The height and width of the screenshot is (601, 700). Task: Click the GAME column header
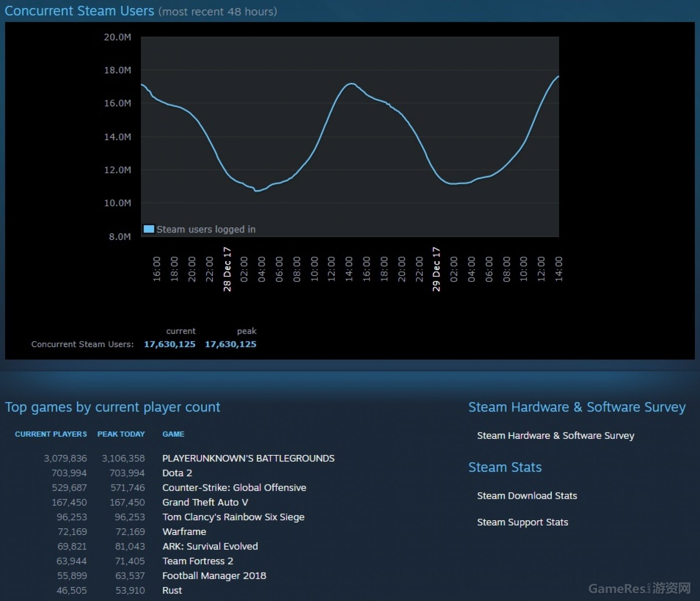coord(173,434)
